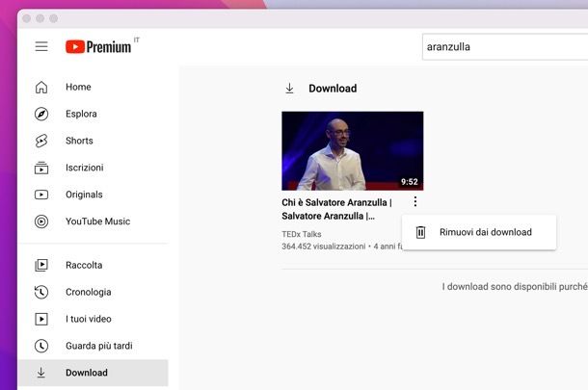Click the Esplora compass icon
Image resolution: width=588 pixels, height=390 pixels.
41,114
